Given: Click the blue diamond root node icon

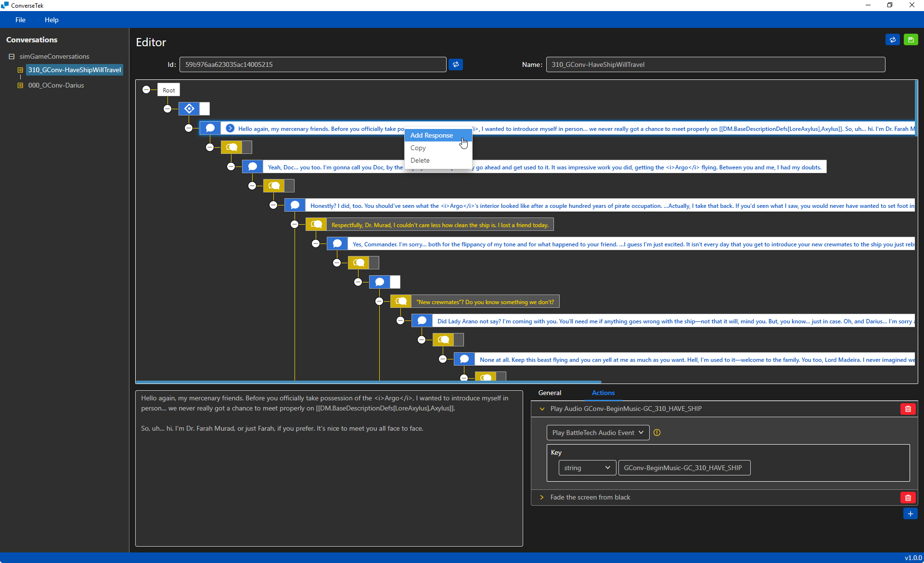Looking at the screenshot, I should coord(189,109).
